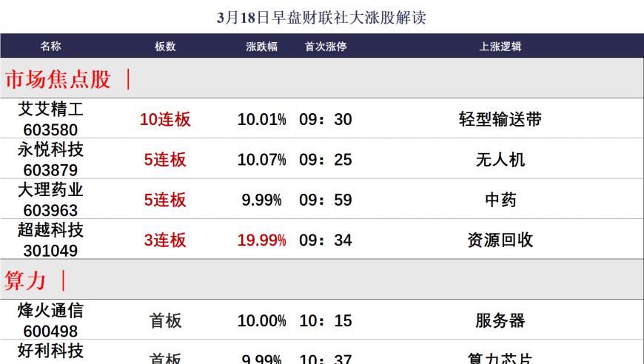
Task: Click the 3连板 cell
Action: tap(165, 240)
